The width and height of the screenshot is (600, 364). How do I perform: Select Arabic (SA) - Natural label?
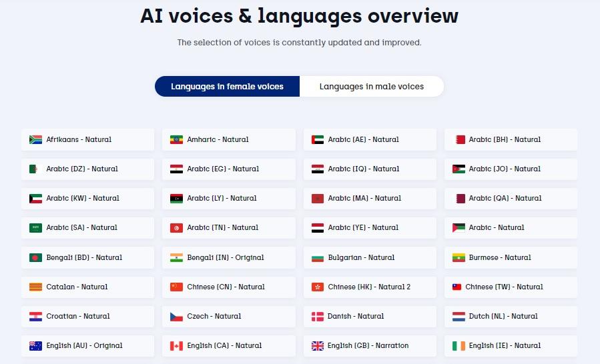pos(81,228)
